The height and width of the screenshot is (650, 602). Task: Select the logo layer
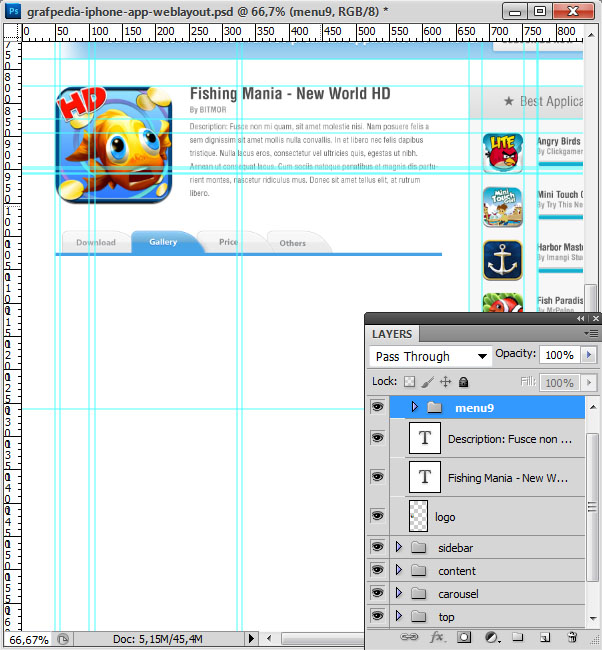click(487, 516)
